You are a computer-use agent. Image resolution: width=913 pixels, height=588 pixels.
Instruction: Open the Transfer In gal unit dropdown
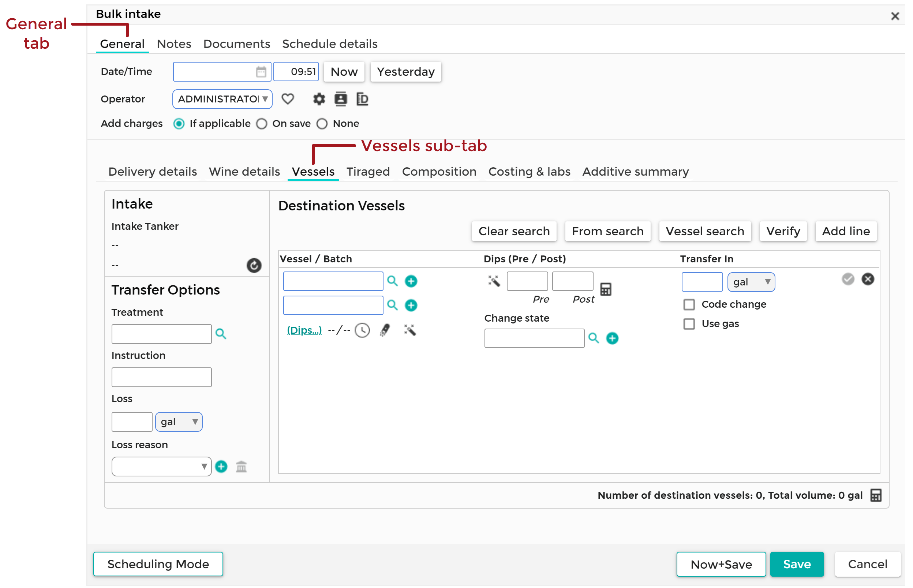pos(751,282)
